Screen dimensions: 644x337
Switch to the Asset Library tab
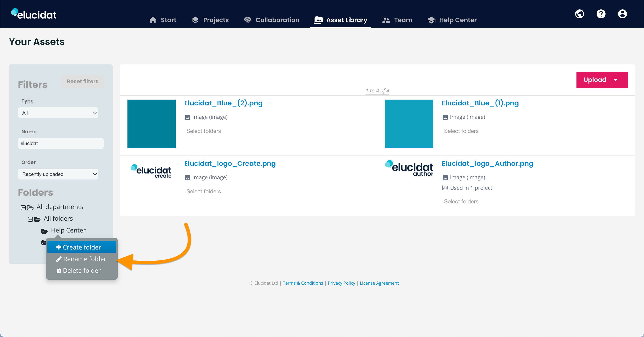[x=341, y=20]
